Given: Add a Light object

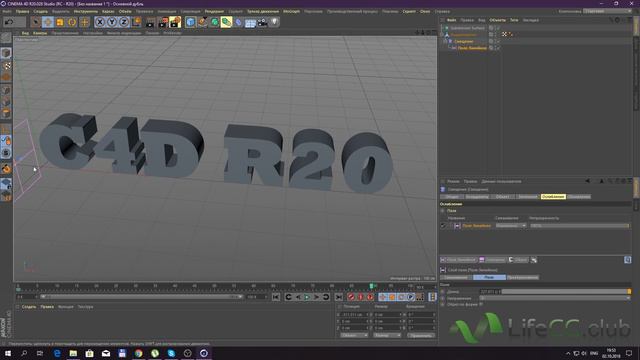Looking at the screenshot, I should (274, 22).
